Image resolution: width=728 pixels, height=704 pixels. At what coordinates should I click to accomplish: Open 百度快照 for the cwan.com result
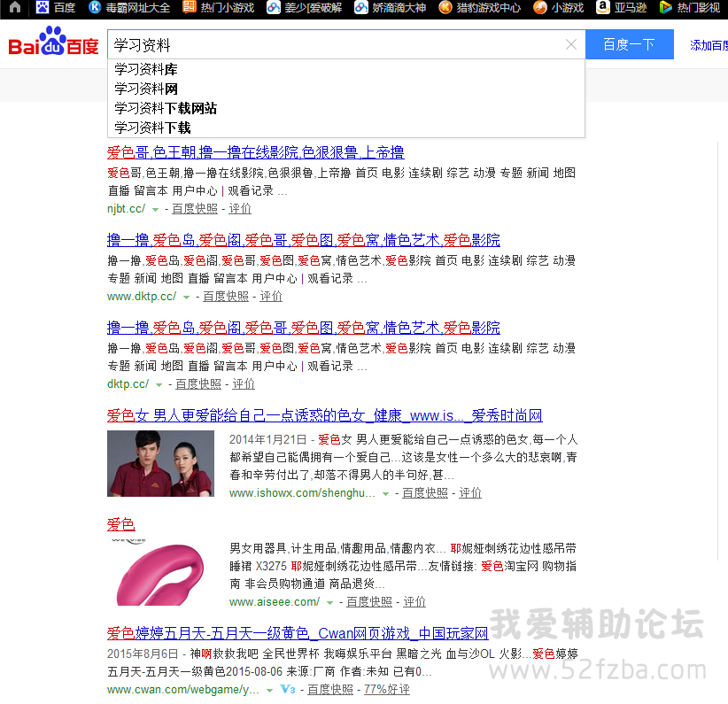click(x=330, y=690)
